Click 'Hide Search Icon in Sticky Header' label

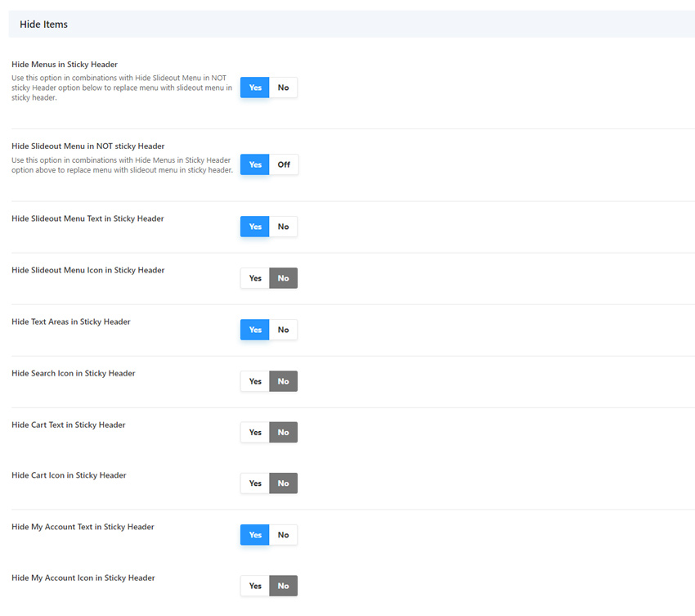(x=73, y=373)
